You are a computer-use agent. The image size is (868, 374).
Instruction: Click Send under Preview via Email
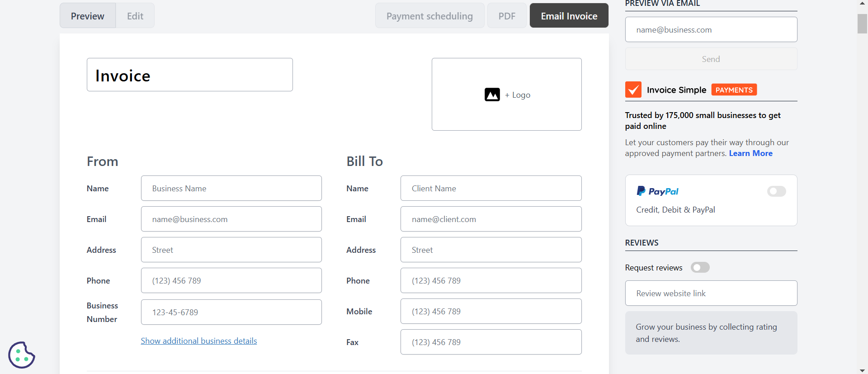(x=711, y=59)
